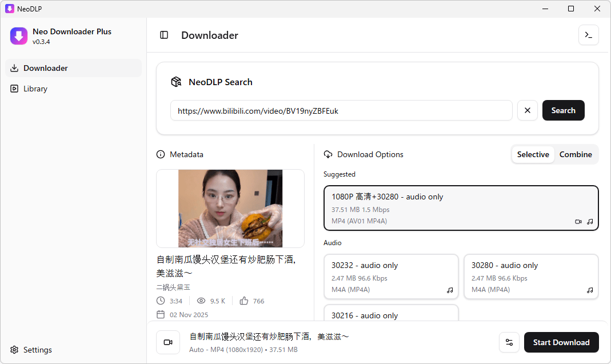611x364 pixels.
Task: Switch to Selective download mode
Action: coord(533,154)
